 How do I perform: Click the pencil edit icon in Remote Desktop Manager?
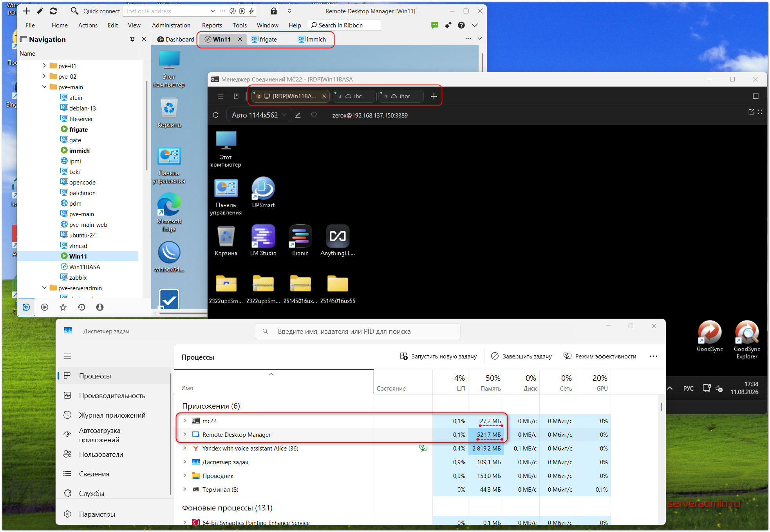pos(40,11)
